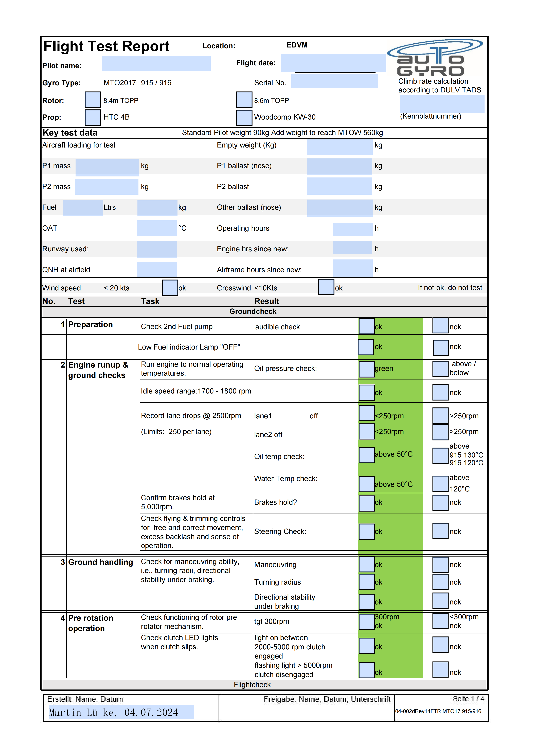Mark clutch engaged light nok
Viewport: 534px width, 756px height.
[441, 645]
